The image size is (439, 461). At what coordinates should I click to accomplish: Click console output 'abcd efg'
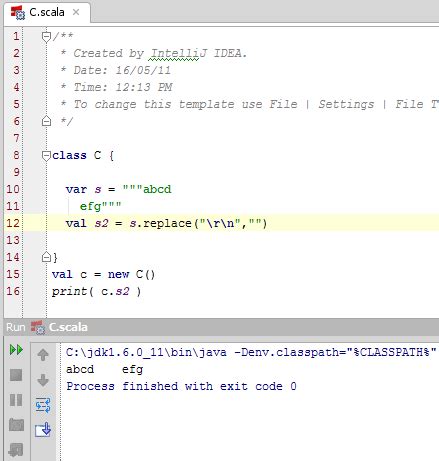pyautogui.click(x=104, y=369)
